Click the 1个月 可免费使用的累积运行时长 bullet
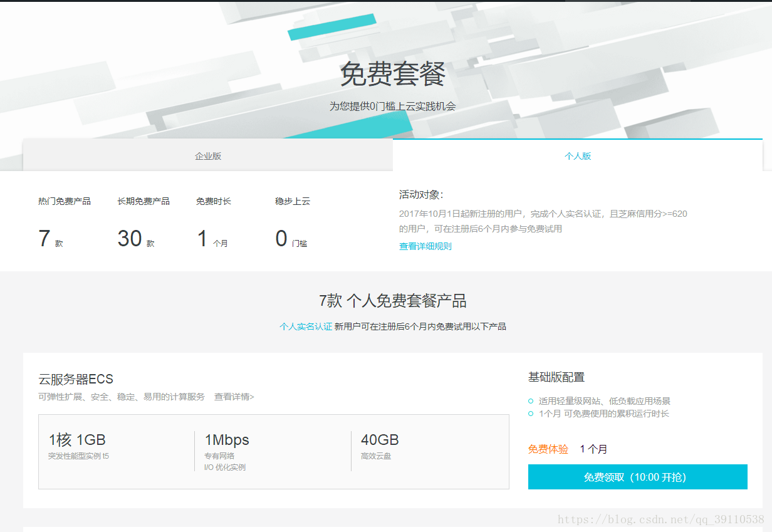This screenshot has height=532, width=772. coord(603,414)
